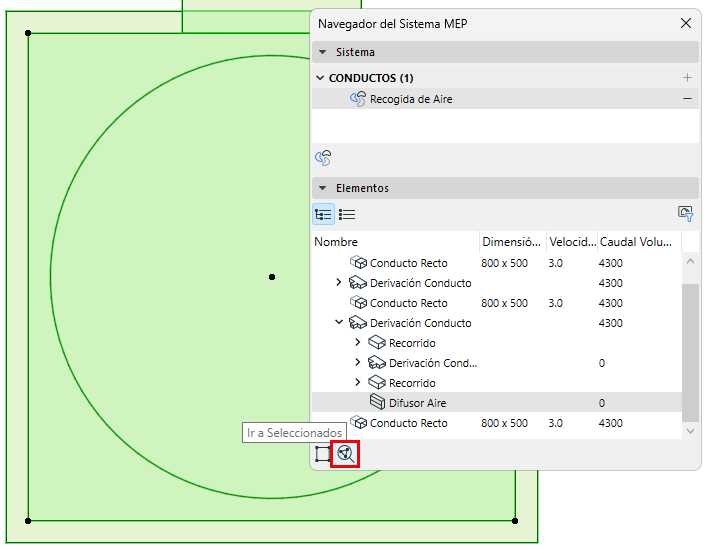The width and height of the screenshot is (704, 550).
Task: Click the Difusor Aire diffuser icon
Action: tap(377, 402)
